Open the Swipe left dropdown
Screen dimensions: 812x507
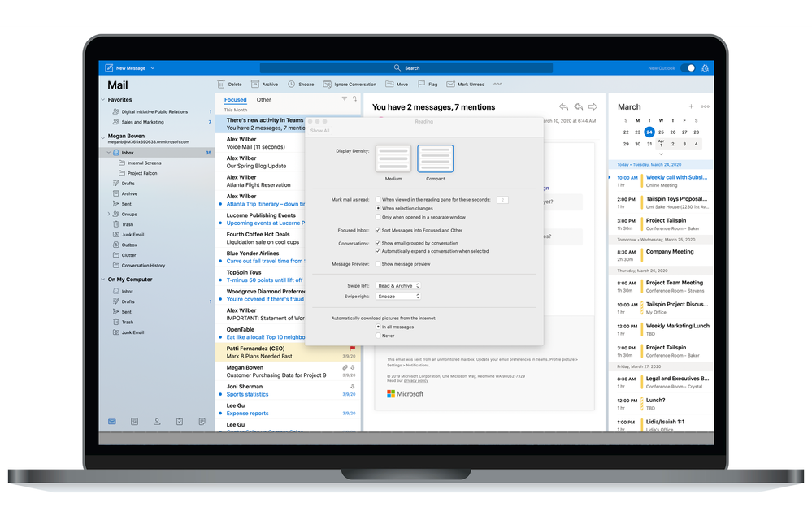click(x=398, y=286)
